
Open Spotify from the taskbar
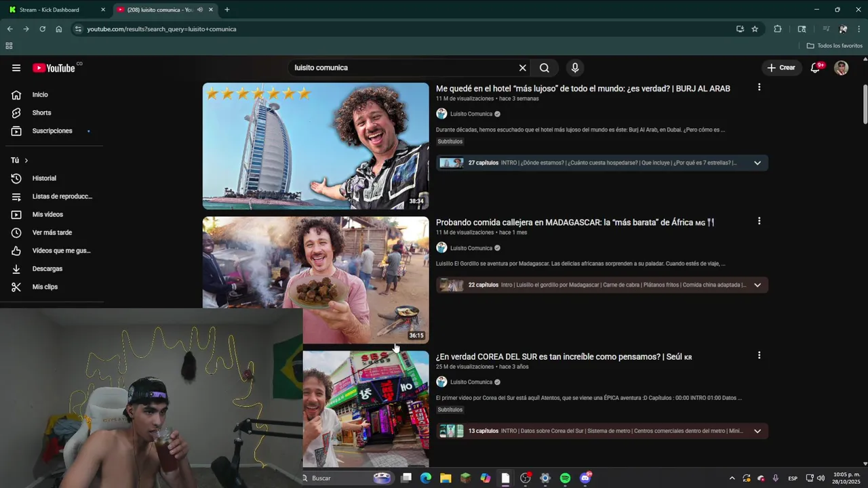tap(565, 478)
